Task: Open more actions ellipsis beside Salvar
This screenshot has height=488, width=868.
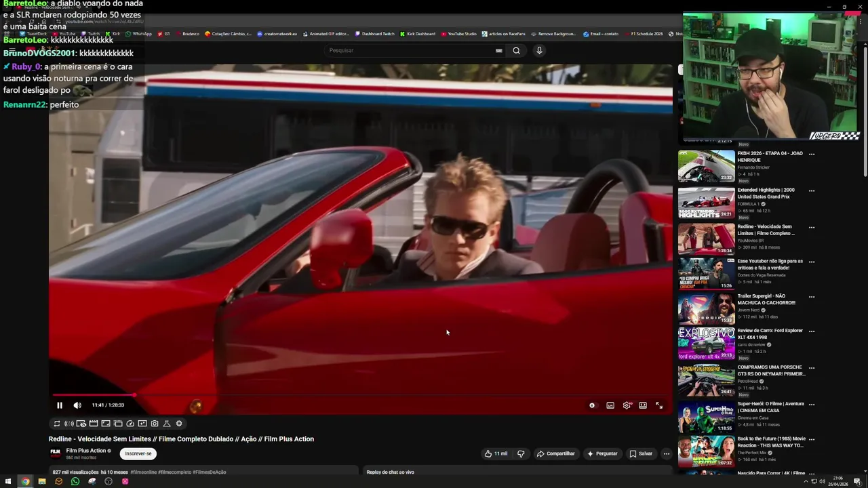Action: click(x=667, y=453)
